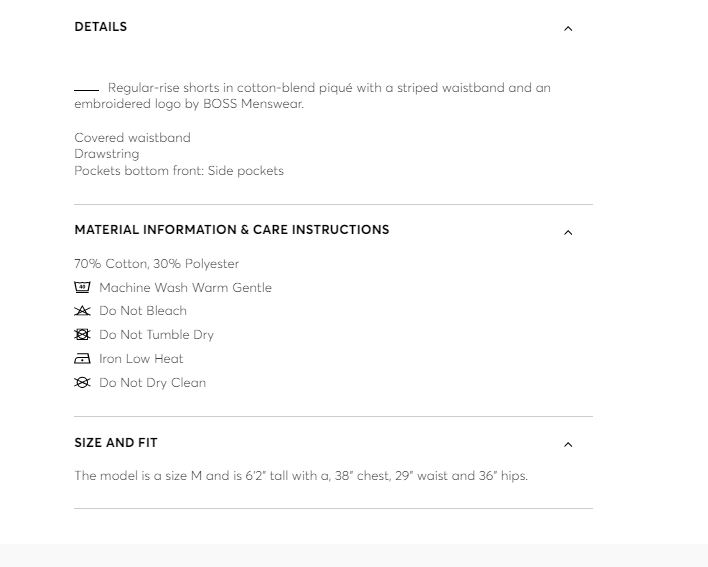Click the Iron Low Heat label
The width and height of the screenshot is (708, 567).
click(141, 359)
